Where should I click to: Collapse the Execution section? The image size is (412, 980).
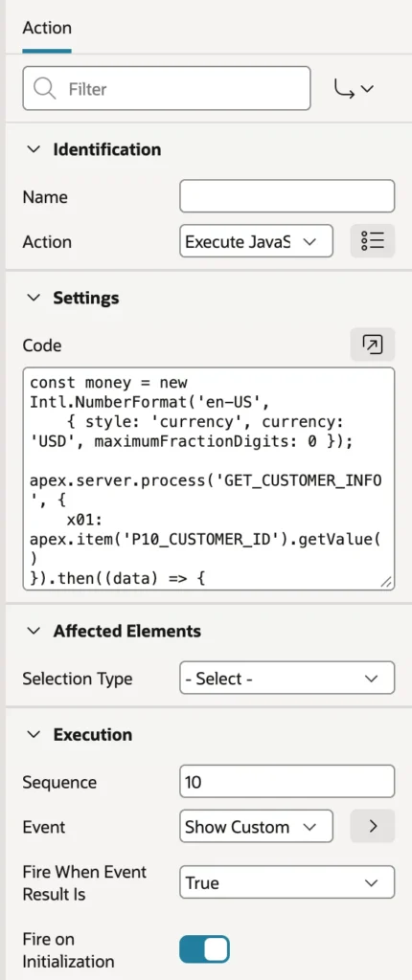click(34, 734)
